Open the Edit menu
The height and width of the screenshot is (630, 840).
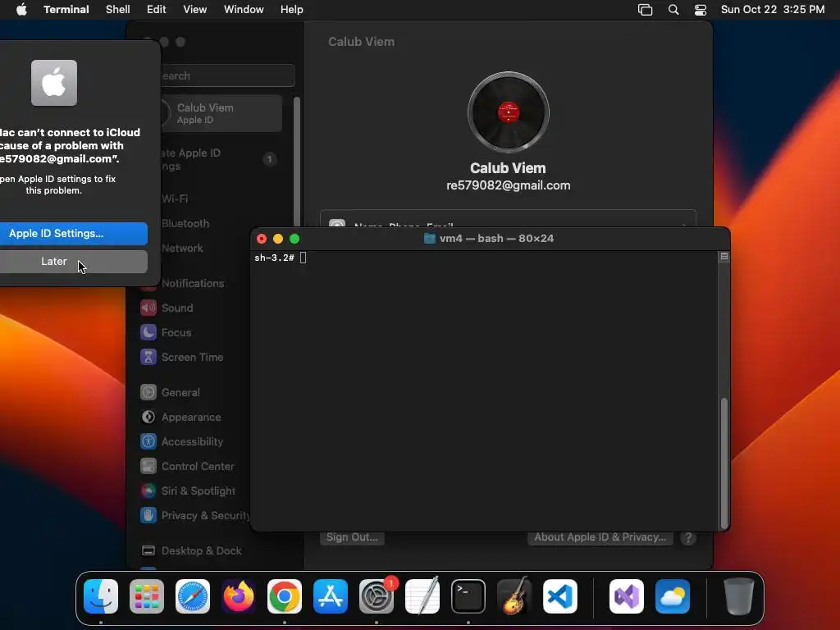click(157, 10)
